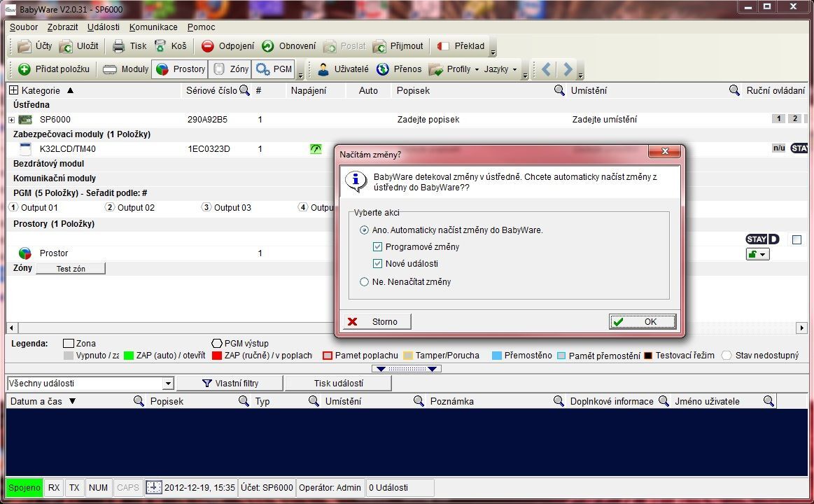This screenshot has width=814, height=504.
Task: Open Uživatelé users view
Action: tap(324, 69)
